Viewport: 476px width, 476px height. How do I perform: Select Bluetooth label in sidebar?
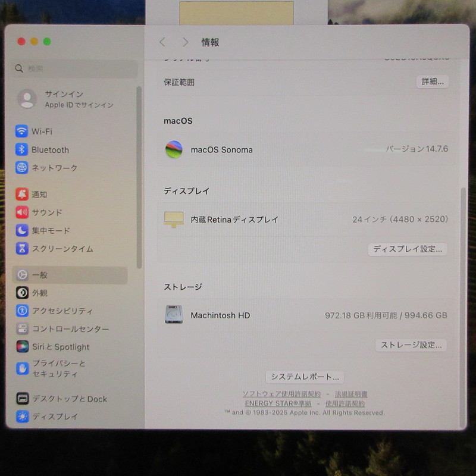(x=51, y=150)
